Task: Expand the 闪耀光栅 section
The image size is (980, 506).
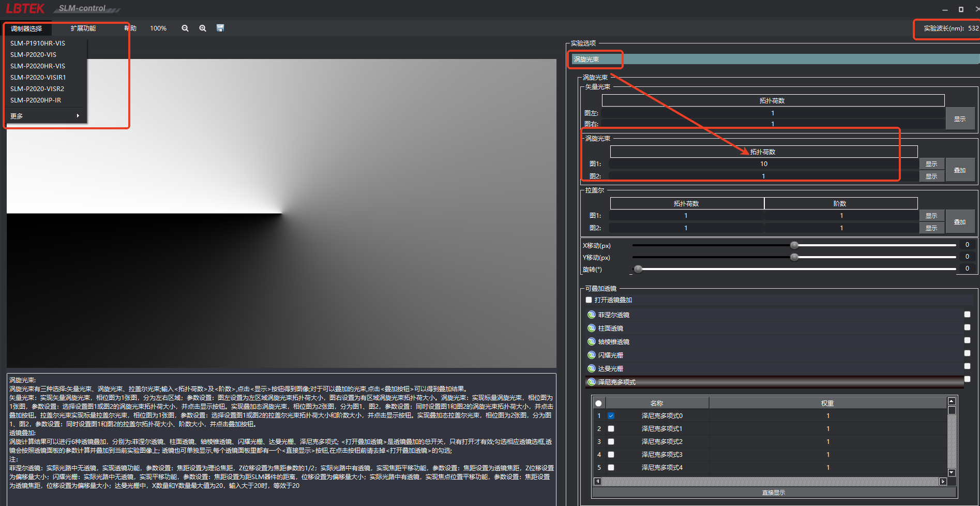Action: point(775,355)
